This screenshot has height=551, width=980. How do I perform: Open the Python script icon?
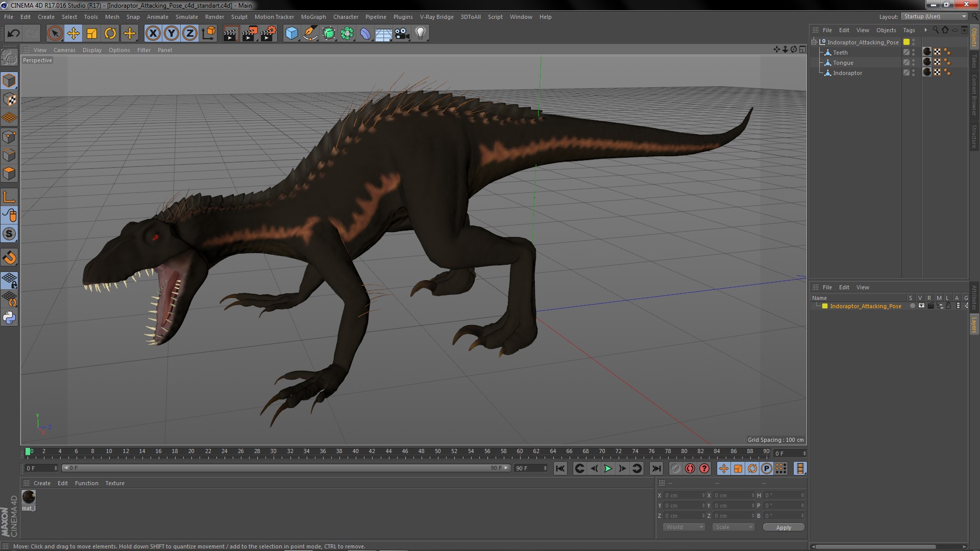pyautogui.click(x=9, y=318)
